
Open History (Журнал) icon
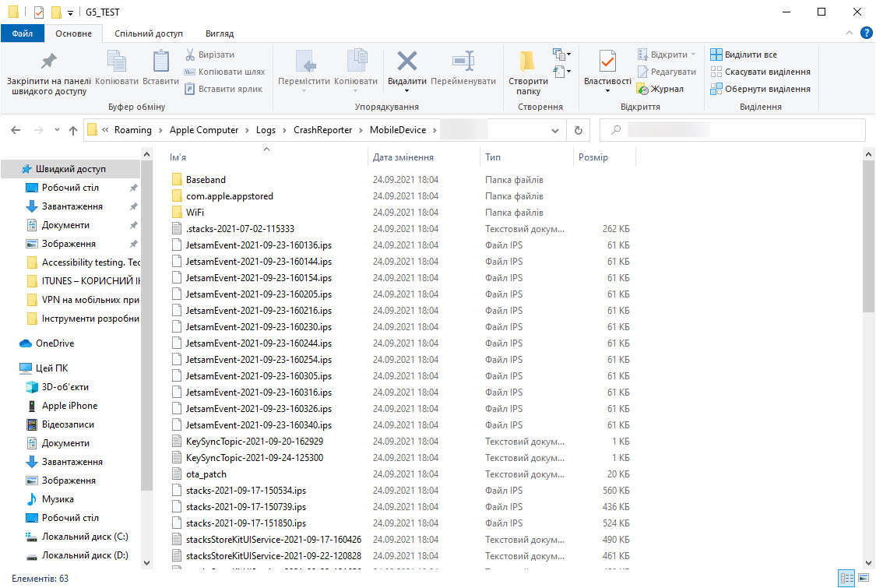(642, 89)
